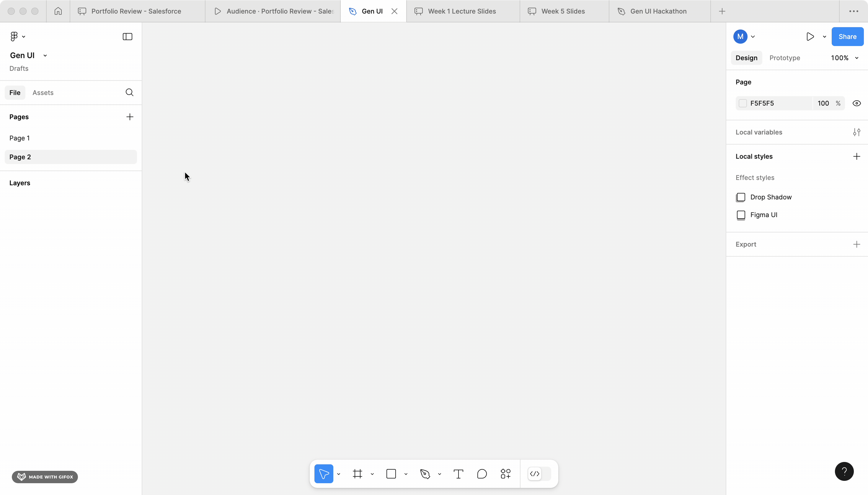868x495 pixels.
Task: Click the blue Share button
Action: 847,37
